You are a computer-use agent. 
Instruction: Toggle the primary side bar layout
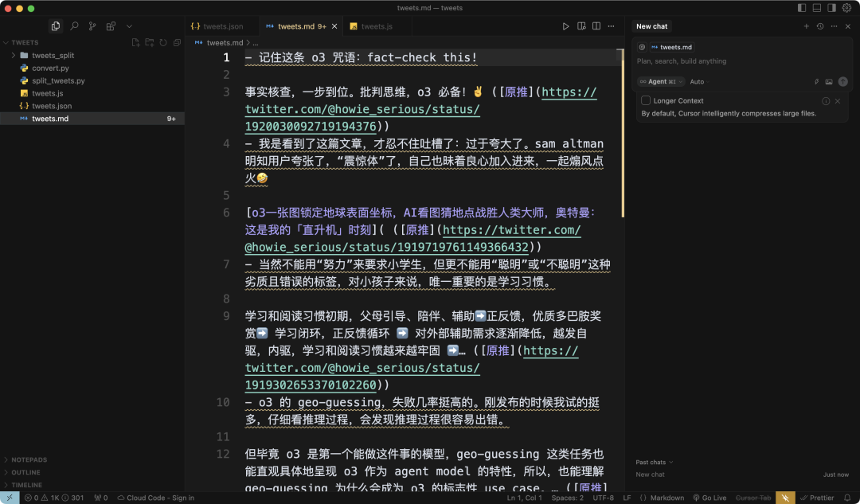click(802, 8)
